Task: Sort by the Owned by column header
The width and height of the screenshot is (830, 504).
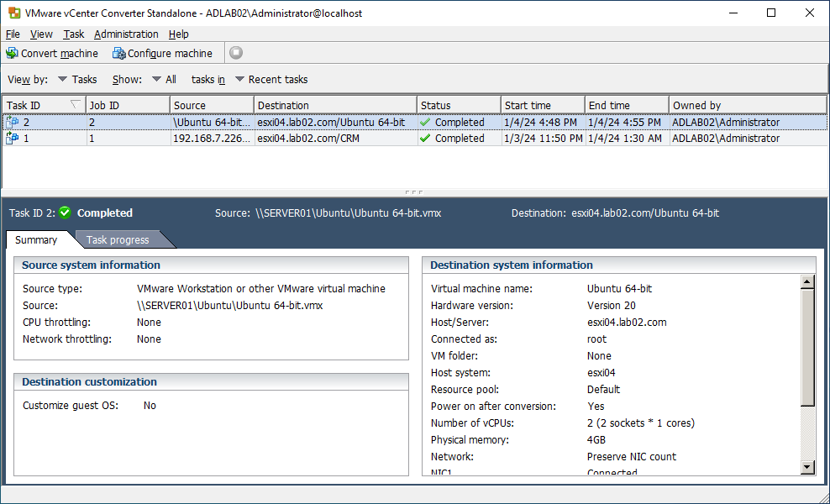Action: [748, 105]
